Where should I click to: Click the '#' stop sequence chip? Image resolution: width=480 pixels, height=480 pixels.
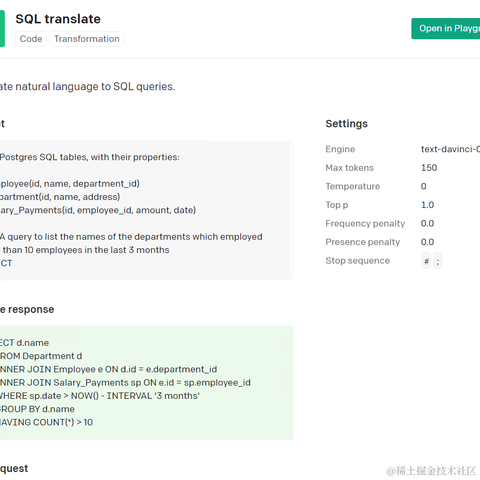point(426,261)
